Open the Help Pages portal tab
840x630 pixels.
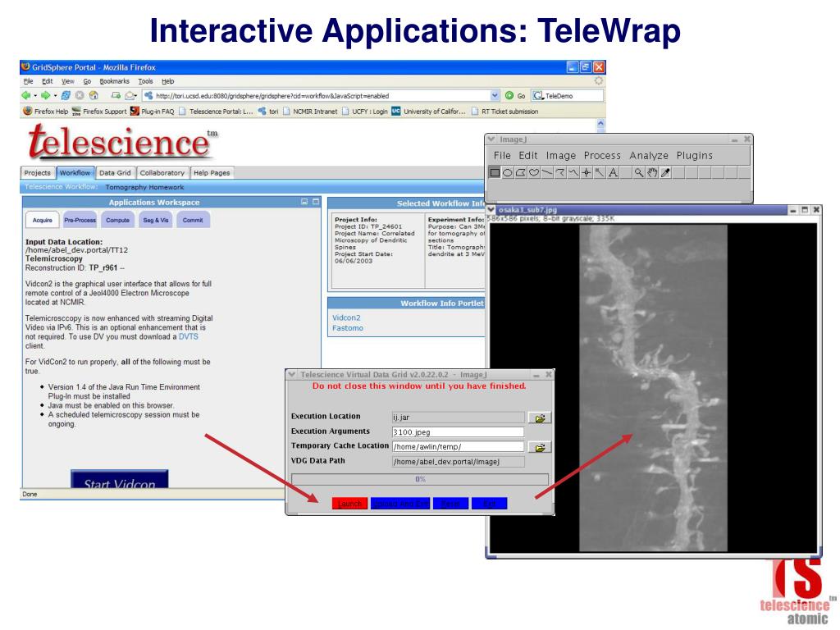coord(212,172)
